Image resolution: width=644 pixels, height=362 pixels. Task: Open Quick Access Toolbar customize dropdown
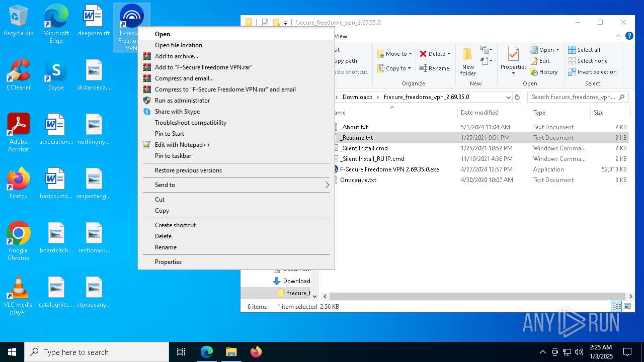point(285,23)
